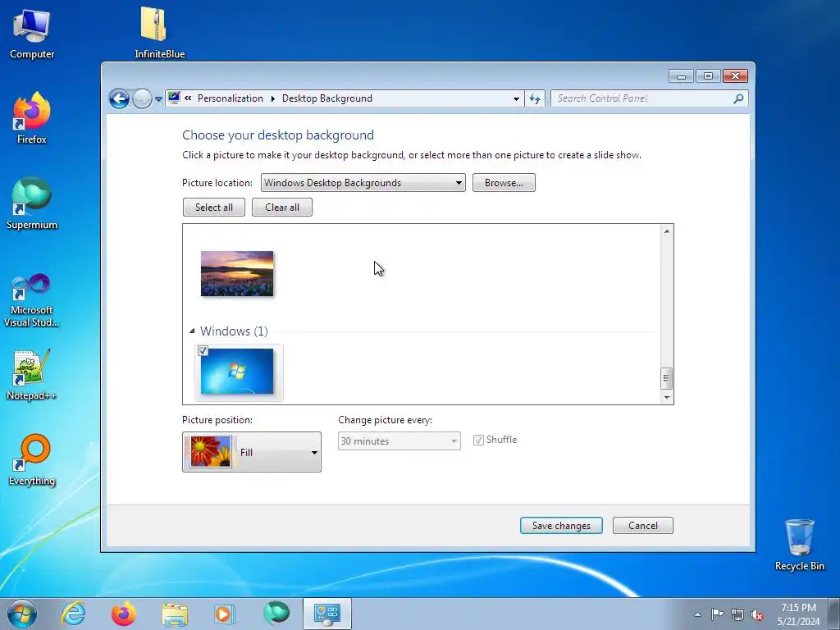Select the Microsoft Visual Studio desktop shortcut
Viewport: 840px width, 630px height.
point(32,300)
